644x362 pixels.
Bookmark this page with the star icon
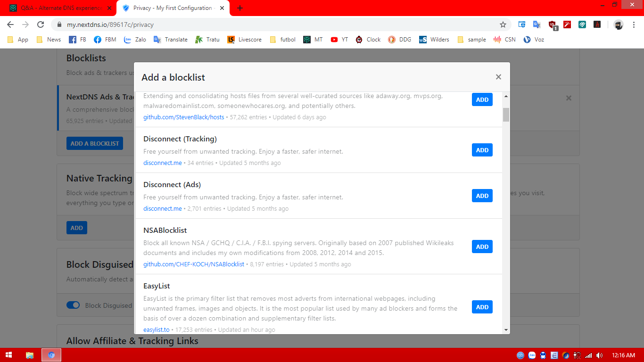pos(503,25)
